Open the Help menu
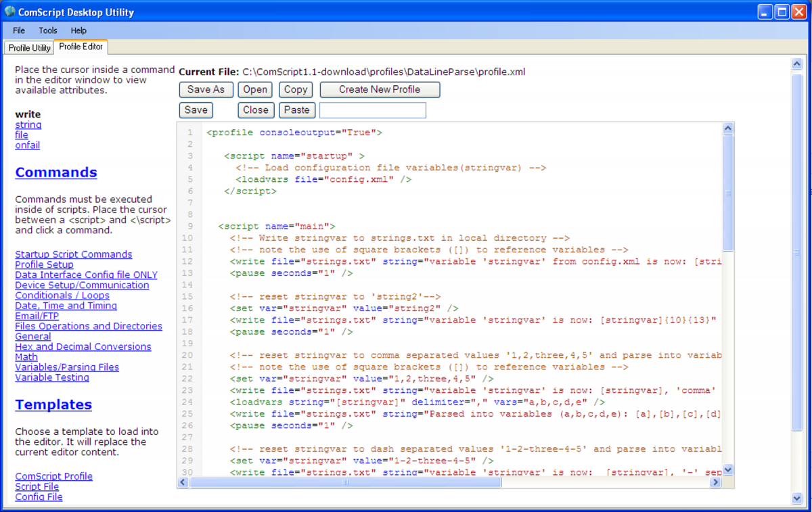Image resolution: width=812 pixels, height=512 pixels. pyautogui.click(x=78, y=30)
